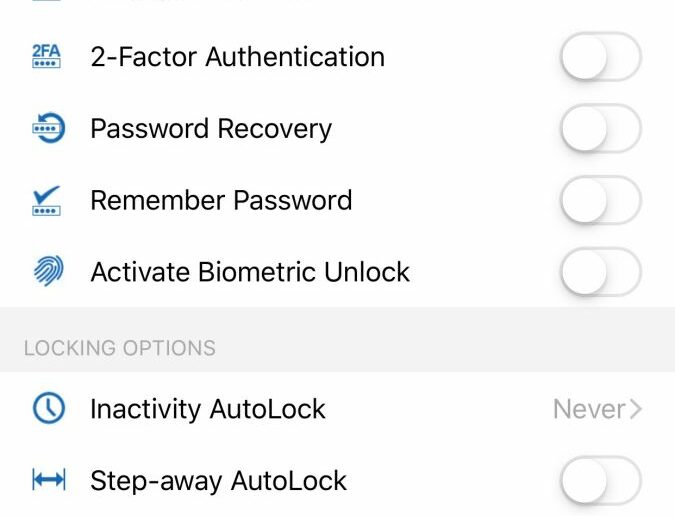Tap the Never value for Inactivity AutoLock
The width and height of the screenshot is (675, 516).
pyautogui.click(x=589, y=409)
